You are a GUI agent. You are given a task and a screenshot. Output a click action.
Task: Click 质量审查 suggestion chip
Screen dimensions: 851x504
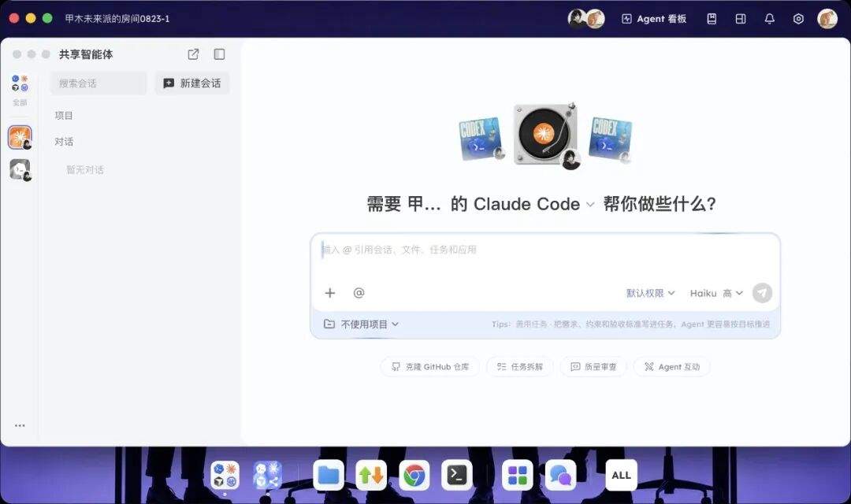(x=593, y=367)
